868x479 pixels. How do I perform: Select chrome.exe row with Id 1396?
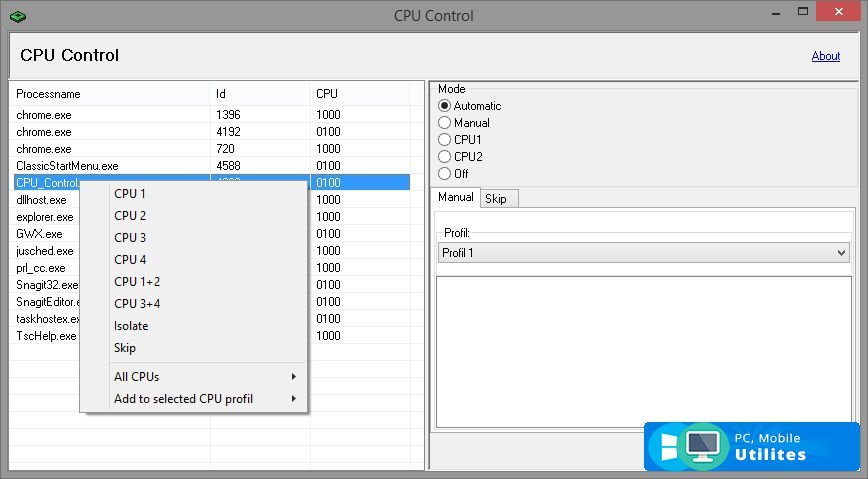(x=210, y=115)
